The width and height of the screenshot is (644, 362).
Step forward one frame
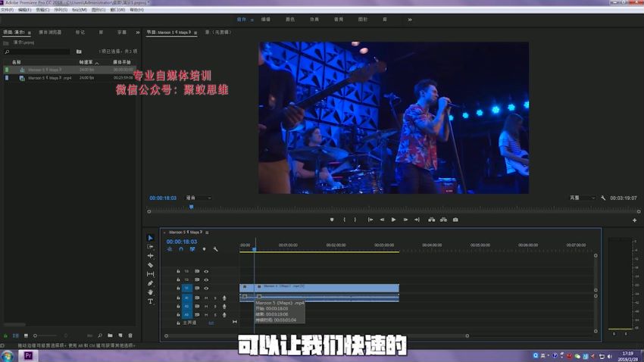(x=405, y=220)
